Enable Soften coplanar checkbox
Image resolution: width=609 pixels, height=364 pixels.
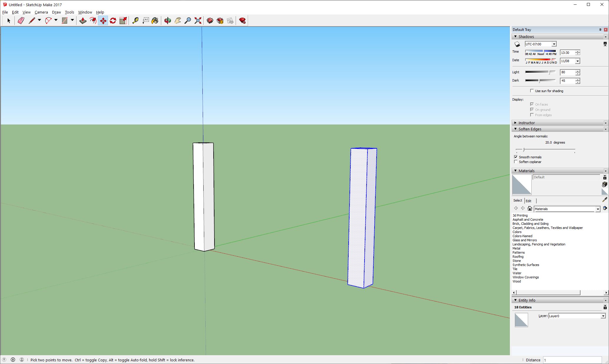(x=516, y=162)
